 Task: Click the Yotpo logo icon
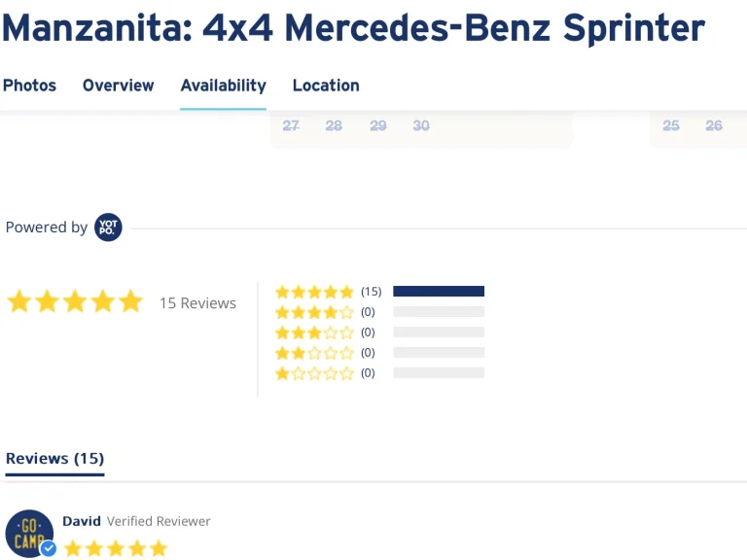click(108, 227)
